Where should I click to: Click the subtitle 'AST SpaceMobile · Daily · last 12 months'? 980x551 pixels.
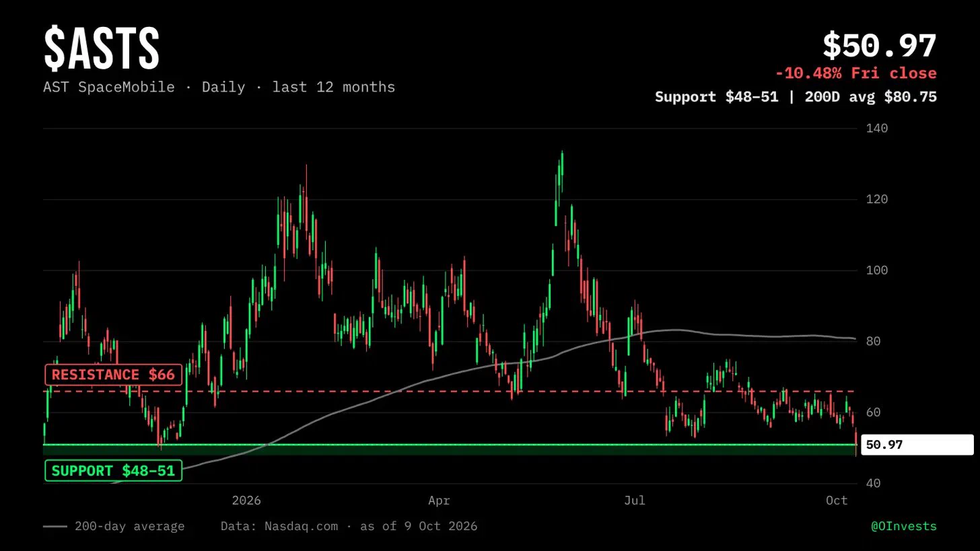point(219,87)
